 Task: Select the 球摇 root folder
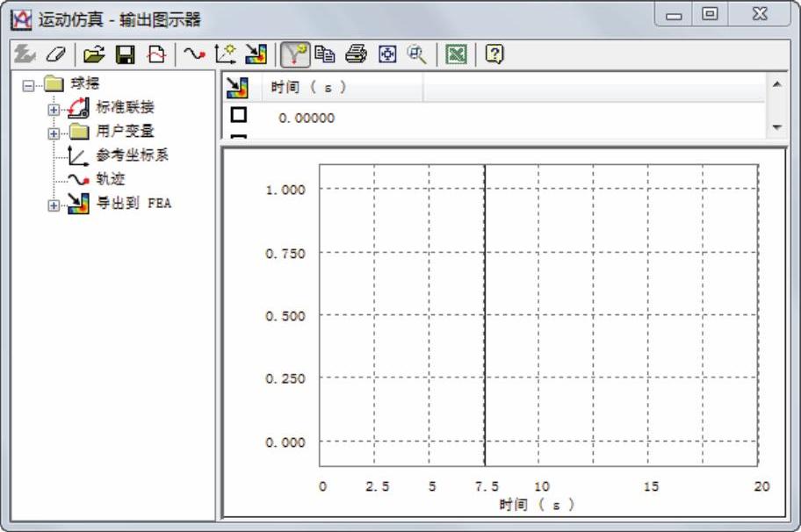click(85, 83)
